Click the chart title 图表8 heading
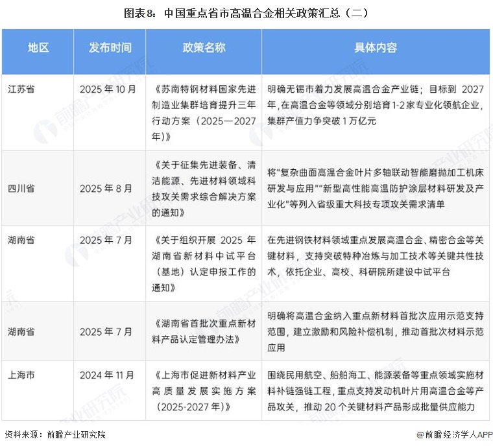The width and height of the screenshot is (493, 448). coord(246,13)
